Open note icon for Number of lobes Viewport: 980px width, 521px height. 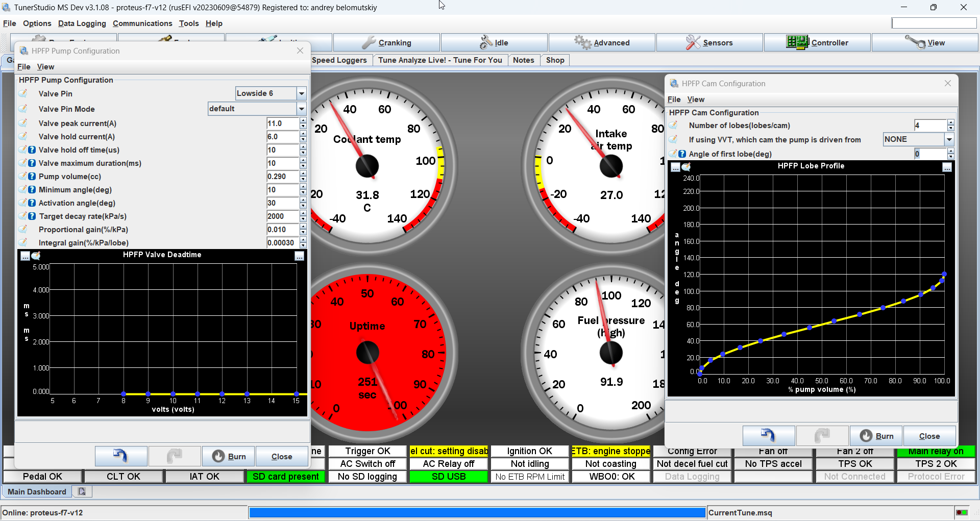(673, 125)
